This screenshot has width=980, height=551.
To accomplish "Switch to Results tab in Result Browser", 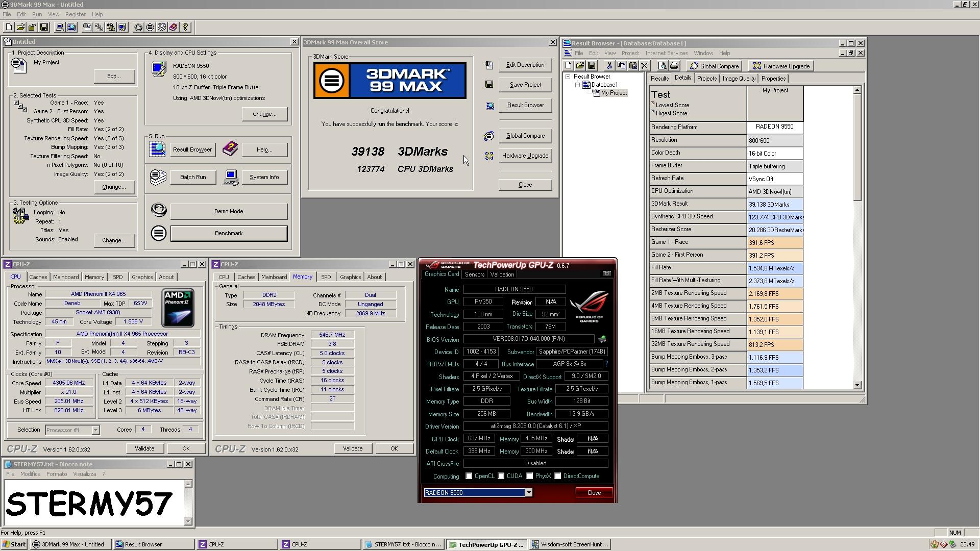I will pos(659,79).
